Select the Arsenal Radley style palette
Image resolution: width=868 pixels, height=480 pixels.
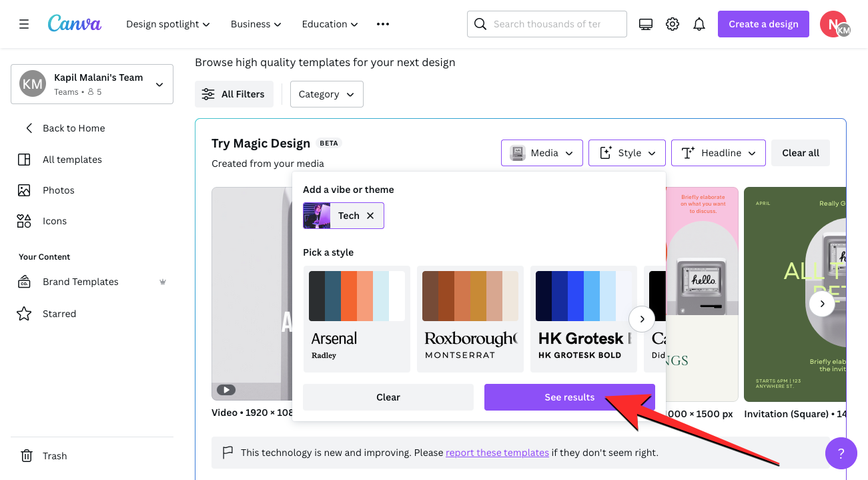click(357, 318)
